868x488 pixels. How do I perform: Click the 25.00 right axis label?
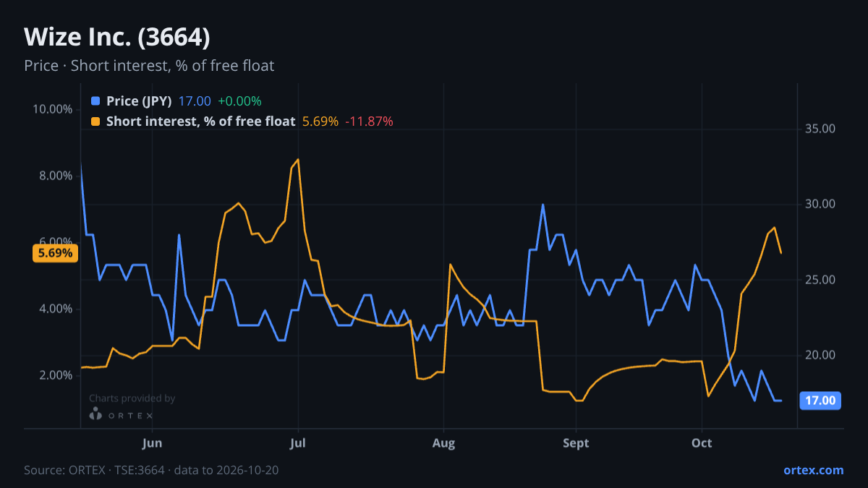820,280
